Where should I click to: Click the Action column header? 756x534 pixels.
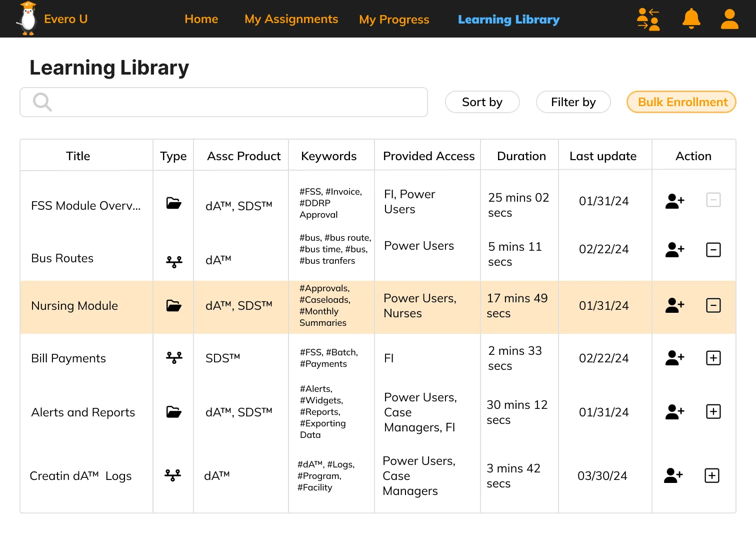point(693,156)
